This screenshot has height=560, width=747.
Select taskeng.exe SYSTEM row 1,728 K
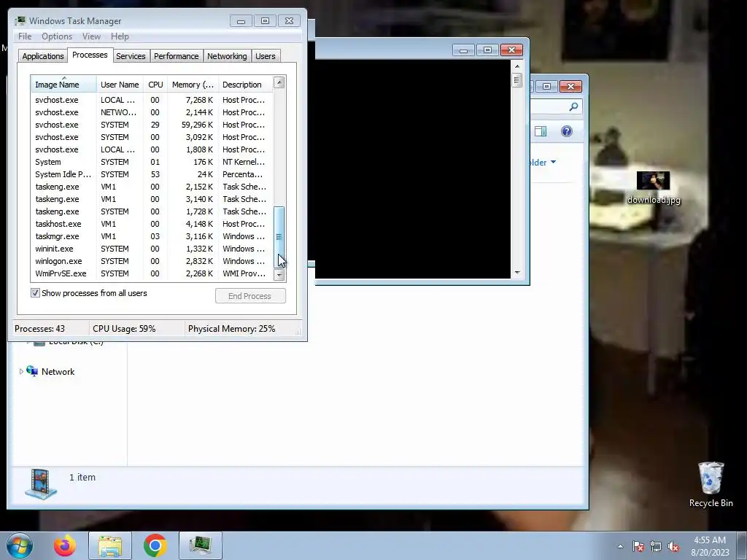point(152,211)
